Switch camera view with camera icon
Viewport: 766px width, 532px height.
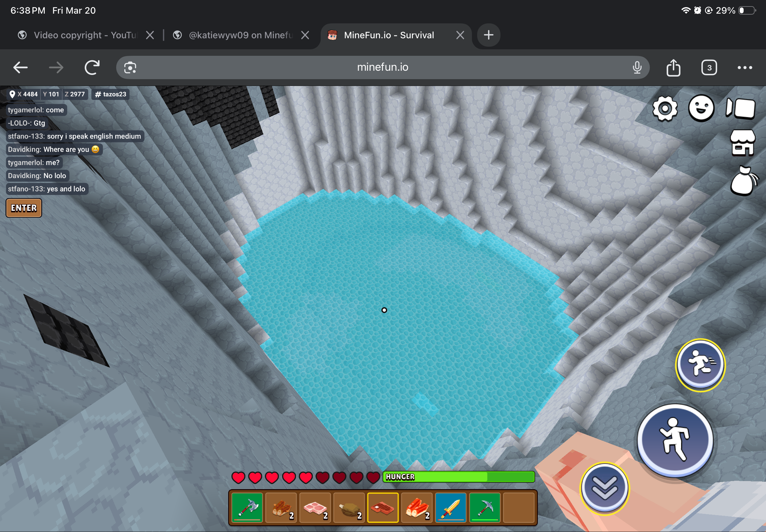[x=741, y=108]
